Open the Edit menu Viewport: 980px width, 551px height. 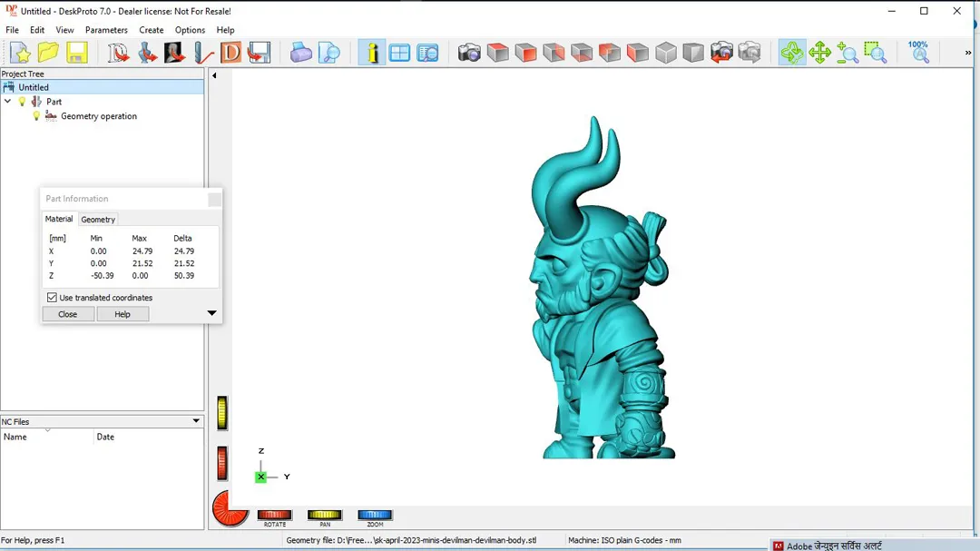pos(37,30)
